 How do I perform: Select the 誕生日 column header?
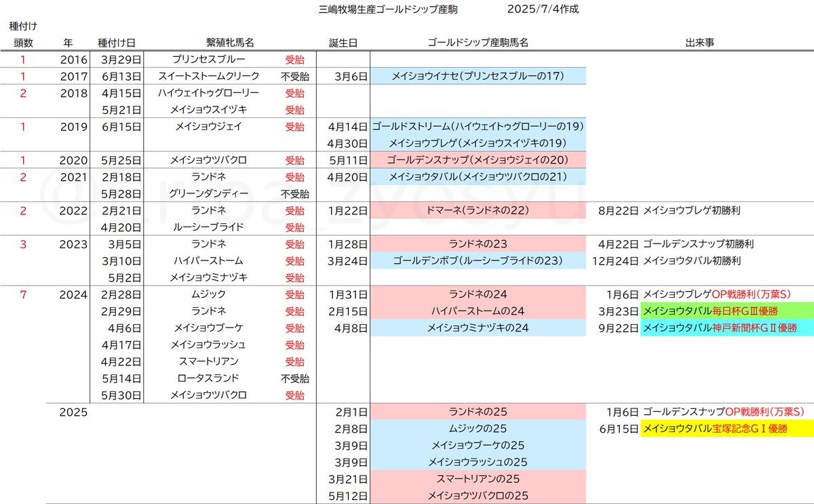(343, 43)
